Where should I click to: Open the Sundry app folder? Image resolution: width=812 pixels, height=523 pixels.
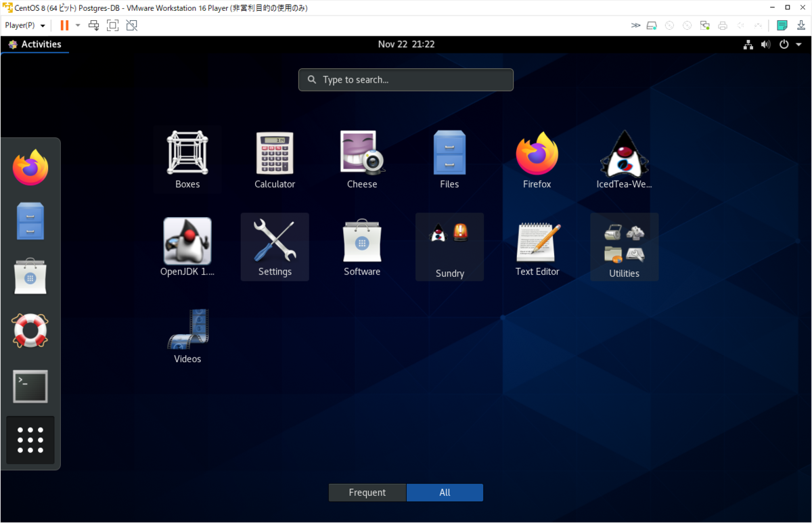pyautogui.click(x=449, y=247)
